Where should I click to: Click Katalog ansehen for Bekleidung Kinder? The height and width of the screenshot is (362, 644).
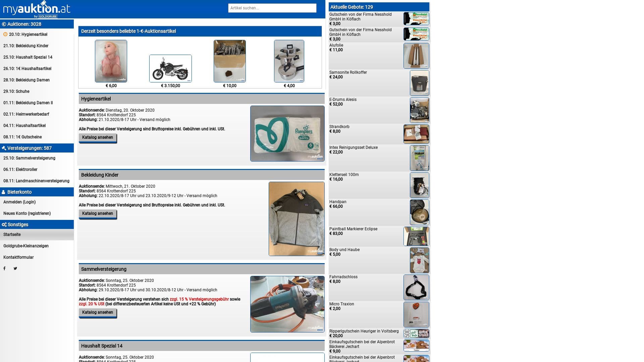click(x=98, y=214)
